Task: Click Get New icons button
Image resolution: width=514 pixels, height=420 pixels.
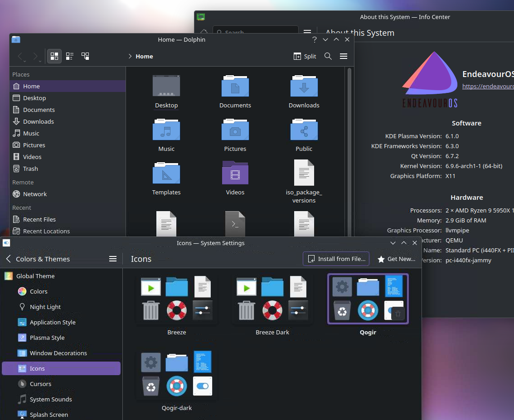Action: [x=396, y=259]
